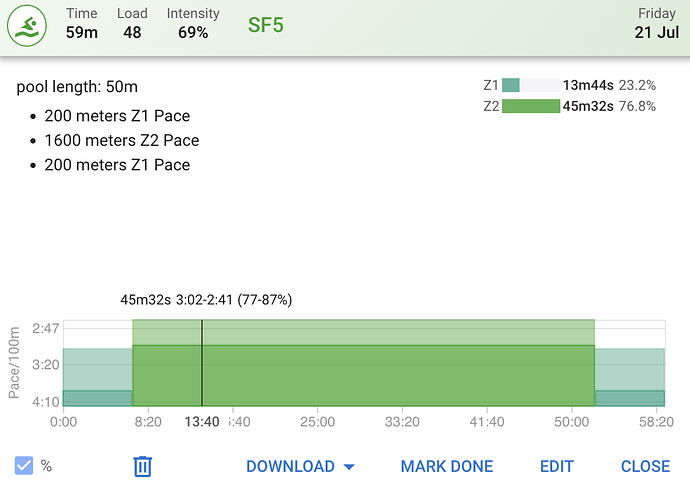
Task: Click the chart tooltip '45m32s 3:02-2:41 (77-87%)'
Action: tap(206, 300)
